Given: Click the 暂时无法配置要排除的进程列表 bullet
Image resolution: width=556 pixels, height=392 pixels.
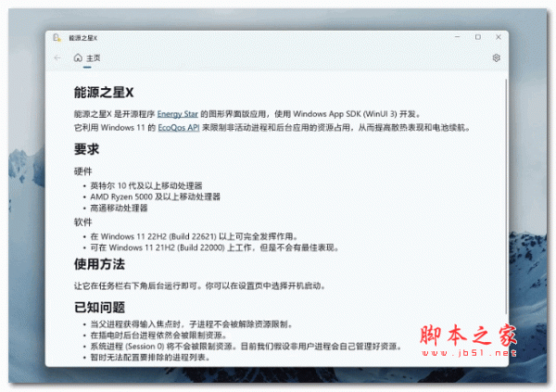Looking at the screenshot, I should (150, 357).
